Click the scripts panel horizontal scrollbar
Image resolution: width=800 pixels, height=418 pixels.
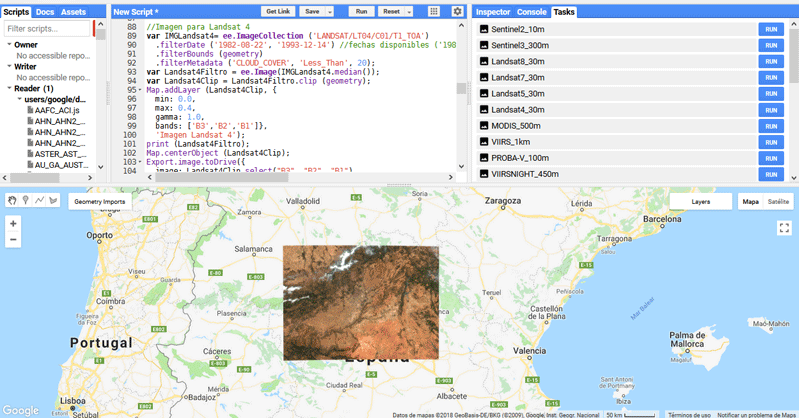coord(35,178)
